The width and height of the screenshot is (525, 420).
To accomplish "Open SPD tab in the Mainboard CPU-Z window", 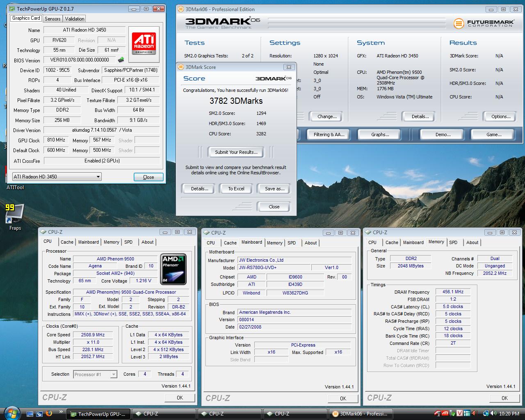I will coord(292,243).
